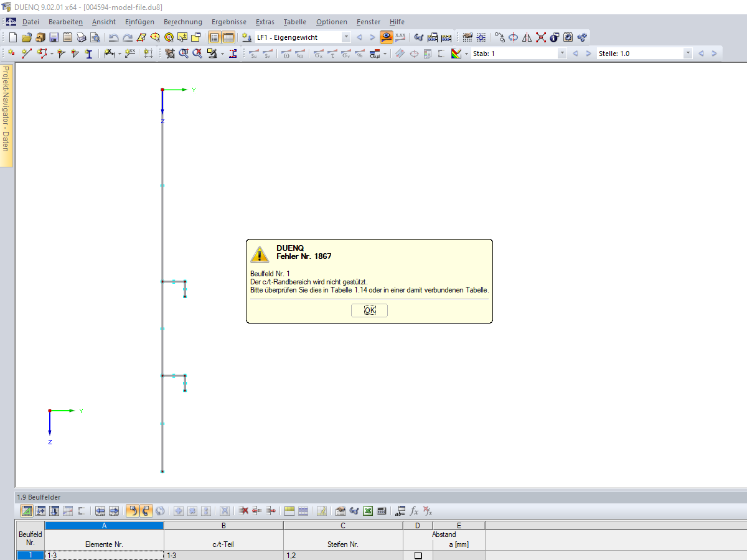Screen dimensions: 747x560
Task: Open the Datei menu
Action: tap(31, 22)
